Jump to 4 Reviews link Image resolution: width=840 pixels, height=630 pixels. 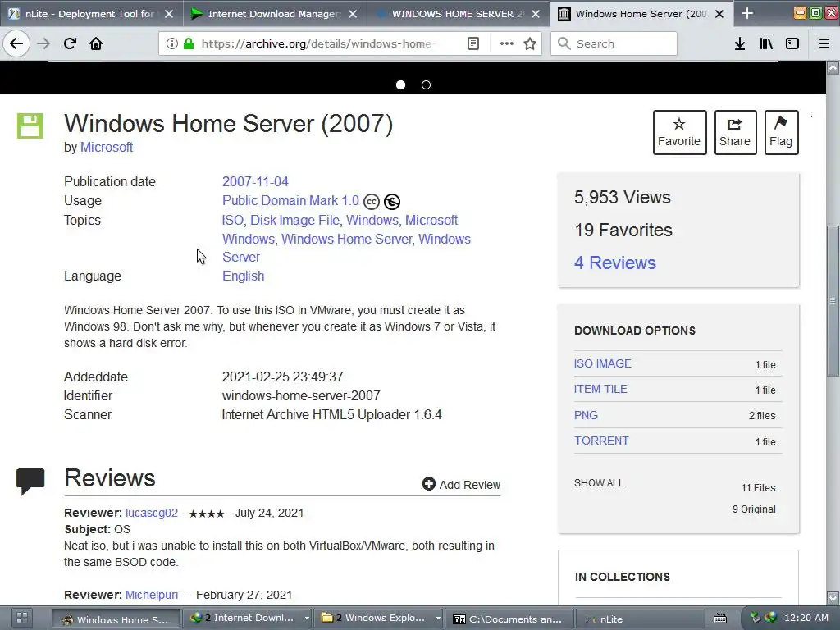click(615, 262)
